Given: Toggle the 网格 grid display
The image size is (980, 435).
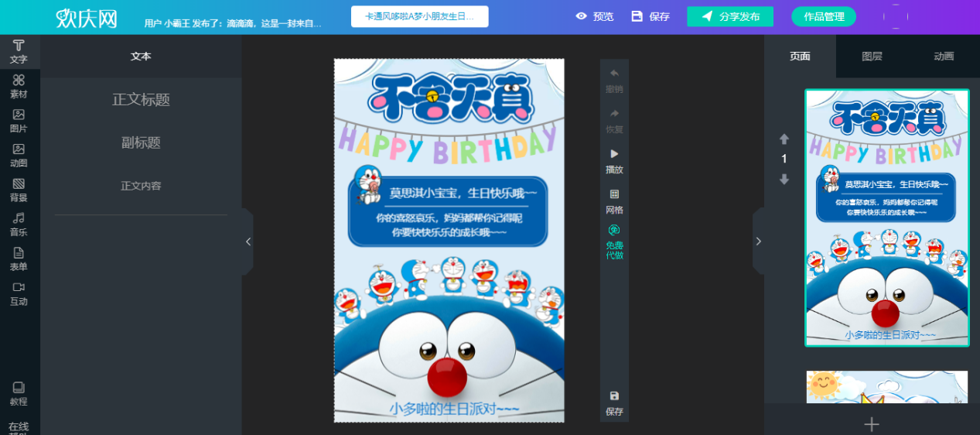Looking at the screenshot, I should pos(614,201).
